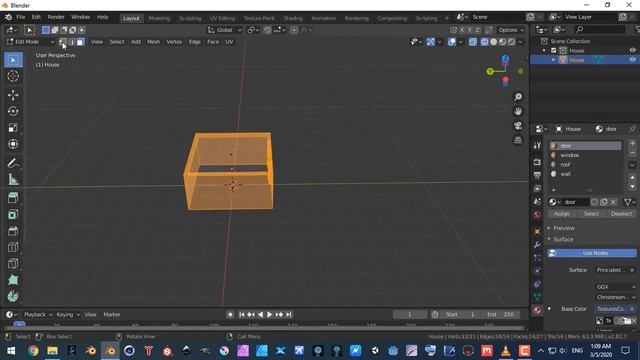Open the File menu
The height and width of the screenshot is (360, 640).
[x=20, y=17]
